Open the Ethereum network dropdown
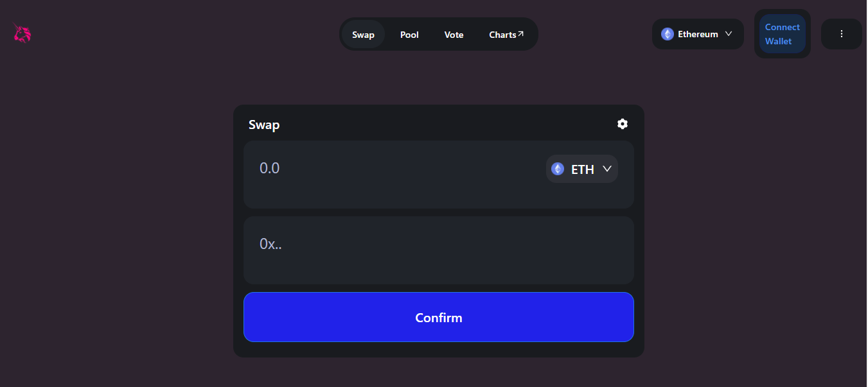Image resolution: width=868 pixels, height=387 pixels. 698,34
